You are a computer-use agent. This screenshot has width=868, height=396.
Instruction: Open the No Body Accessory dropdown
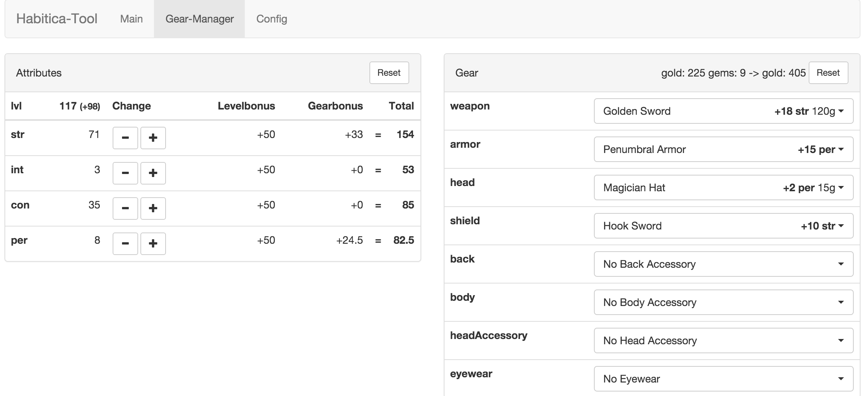click(723, 302)
